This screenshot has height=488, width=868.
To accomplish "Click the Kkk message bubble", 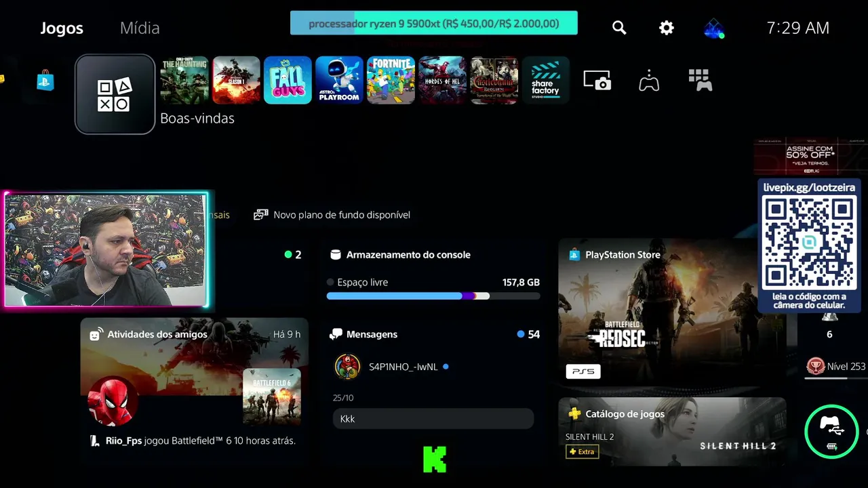I will [x=433, y=419].
